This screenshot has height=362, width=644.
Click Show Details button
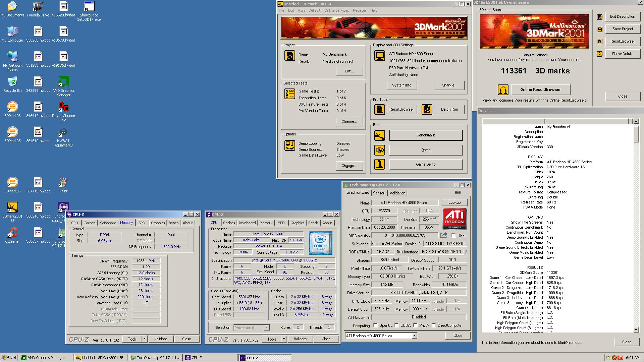623,54
